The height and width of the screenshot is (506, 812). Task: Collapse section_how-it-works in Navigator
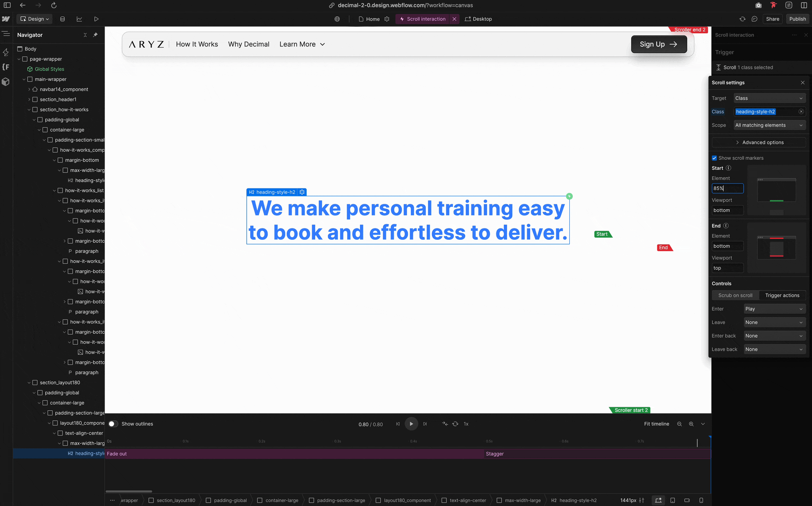click(x=29, y=110)
